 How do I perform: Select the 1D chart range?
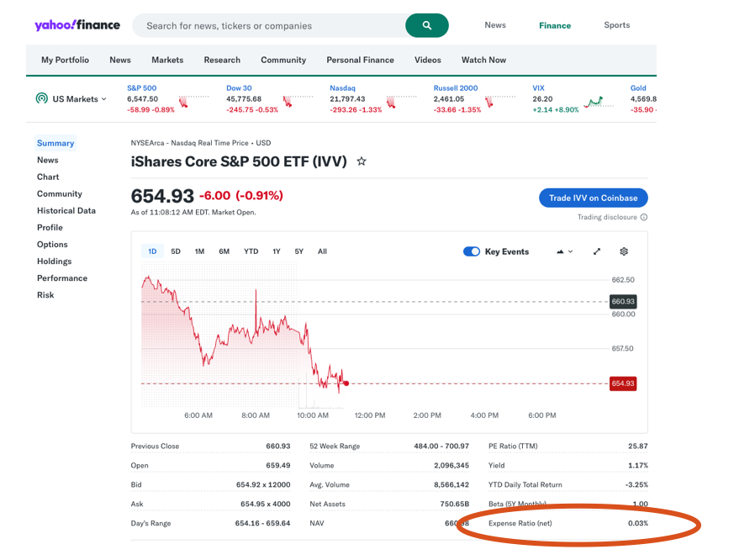[x=152, y=251]
